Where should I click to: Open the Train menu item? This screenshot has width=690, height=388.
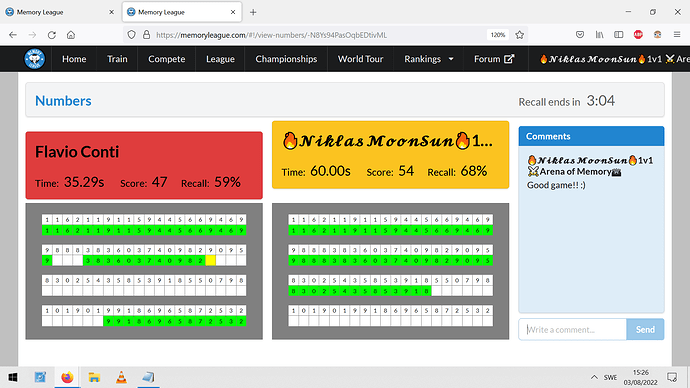(x=117, y=59)
